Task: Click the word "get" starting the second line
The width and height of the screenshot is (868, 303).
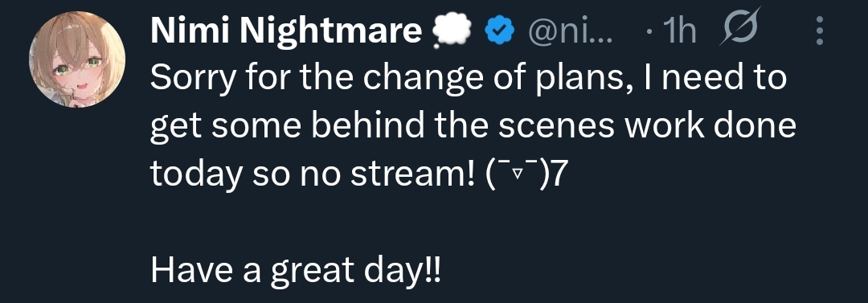Action: 171,129
